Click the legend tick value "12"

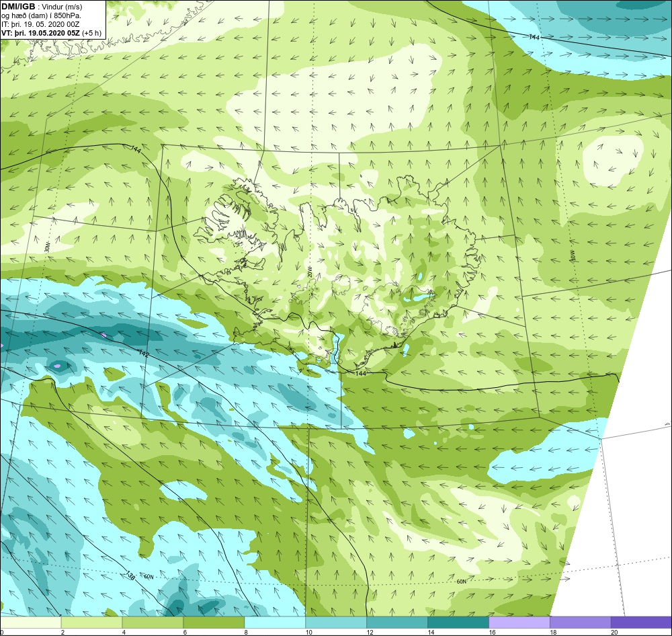click(x=370, y=632)
